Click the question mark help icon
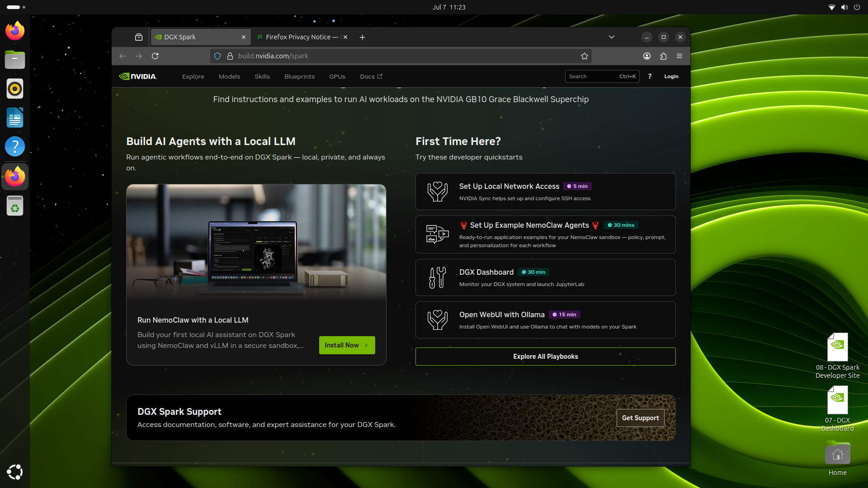 (x=650, y=76)
